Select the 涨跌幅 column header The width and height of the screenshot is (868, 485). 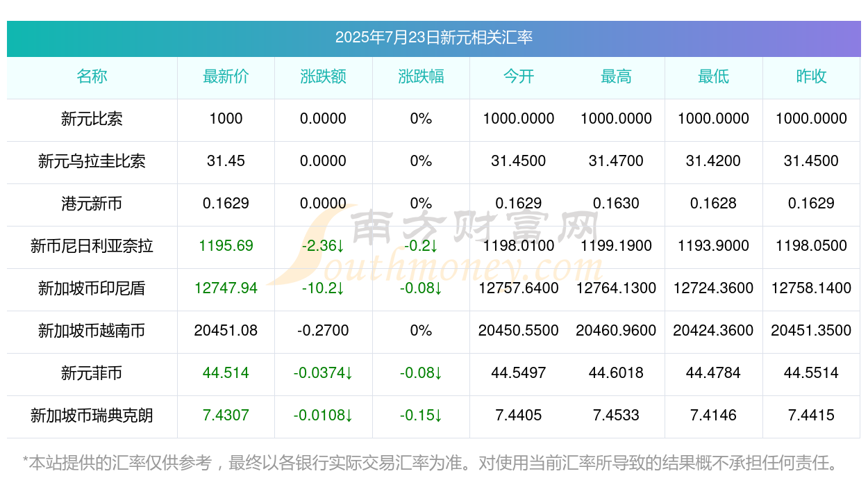pos(421,76)
